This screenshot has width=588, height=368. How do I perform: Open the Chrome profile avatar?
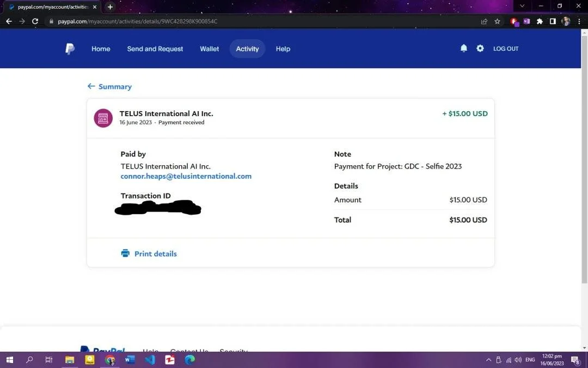pos(566,21)
